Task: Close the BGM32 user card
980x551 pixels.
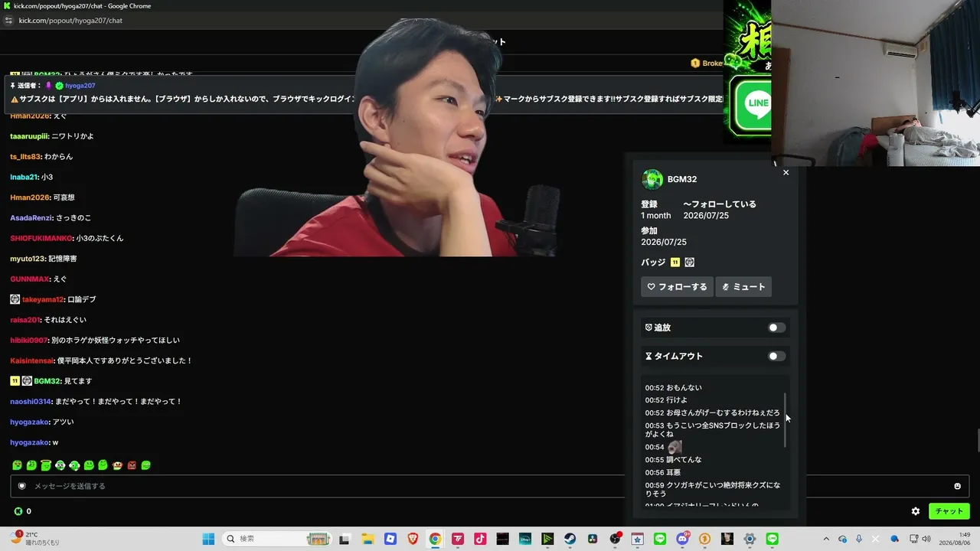Action: pyautogui.click(x=786, y=173)
